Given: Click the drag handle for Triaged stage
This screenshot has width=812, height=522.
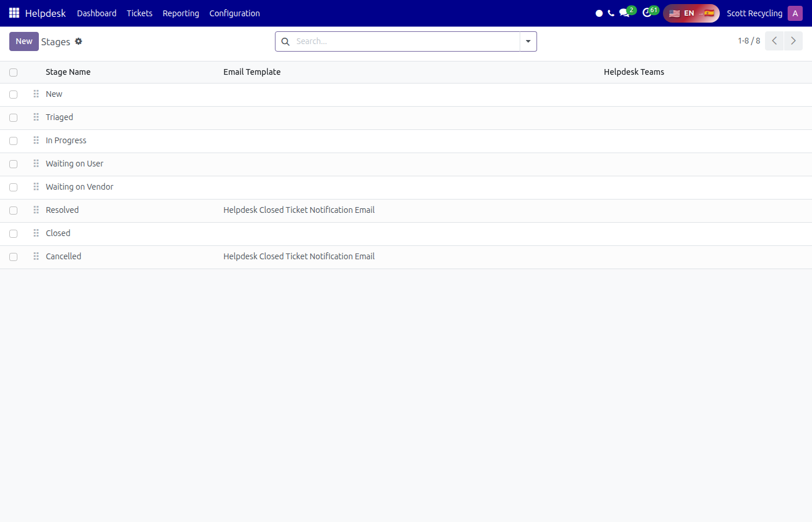Looking at the screenshot, I should (x=36, y=117).
